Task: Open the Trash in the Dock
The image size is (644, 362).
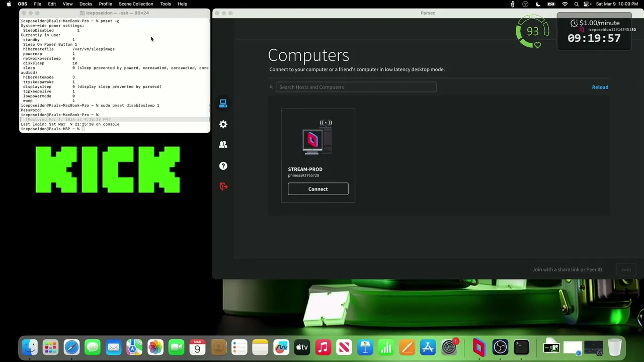Action: click(614, 347)
